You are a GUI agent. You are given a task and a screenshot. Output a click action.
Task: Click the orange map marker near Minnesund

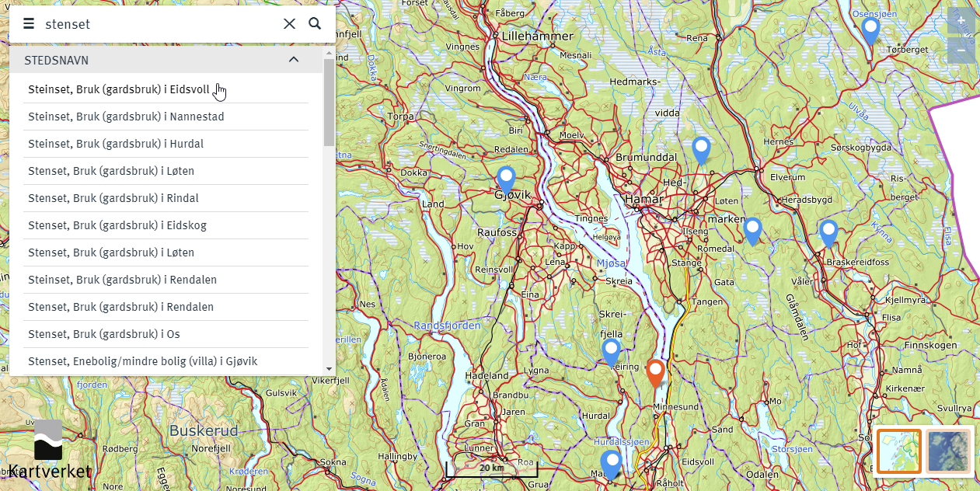point(655,372)
